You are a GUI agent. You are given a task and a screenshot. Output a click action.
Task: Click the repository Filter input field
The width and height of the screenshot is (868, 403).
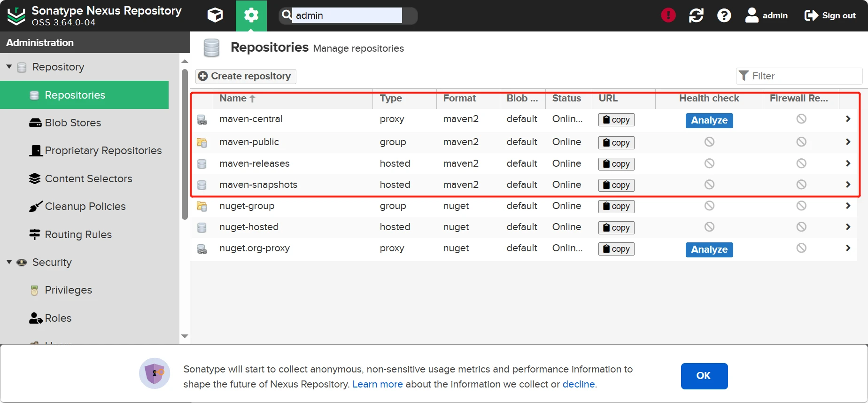point(804,76)
